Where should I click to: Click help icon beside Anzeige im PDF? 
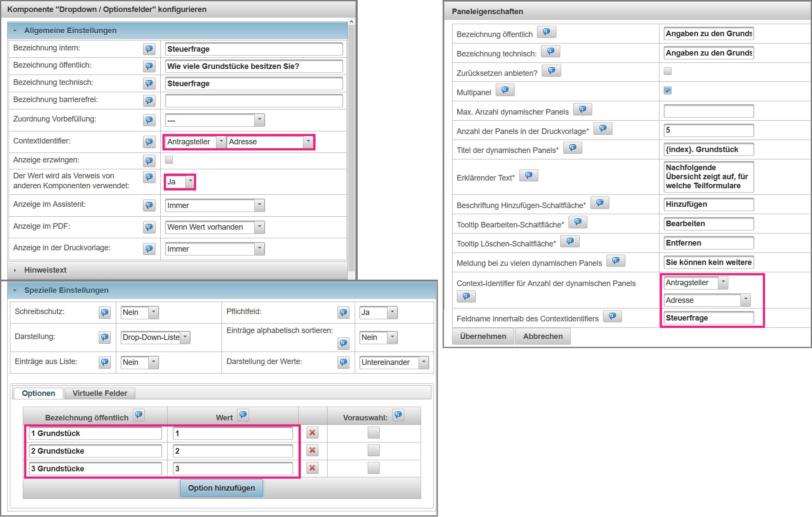pyautogui.click(x=149, y=227)
